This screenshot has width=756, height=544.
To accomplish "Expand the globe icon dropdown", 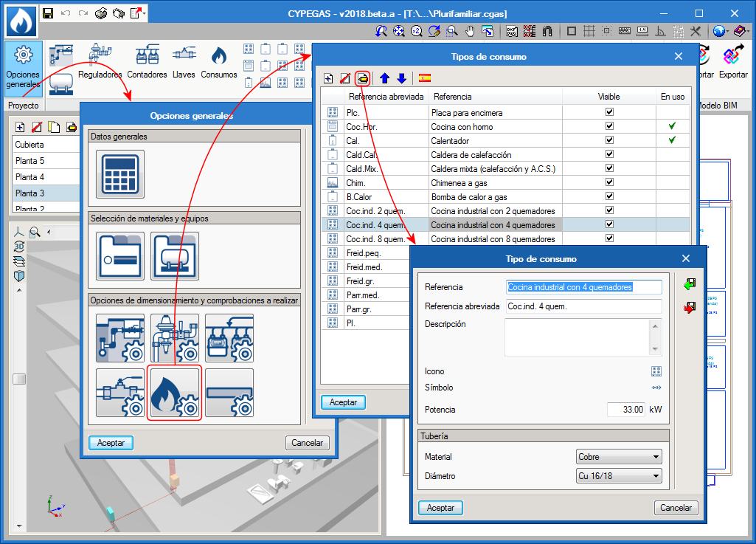I will click(x=727, y=32).
